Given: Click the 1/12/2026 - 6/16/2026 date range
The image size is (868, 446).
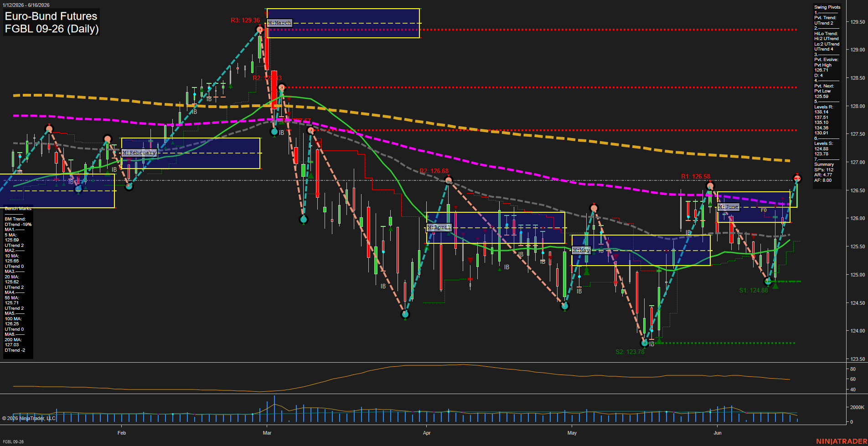Looking at the screenshot, I should [x=26, y=5].
